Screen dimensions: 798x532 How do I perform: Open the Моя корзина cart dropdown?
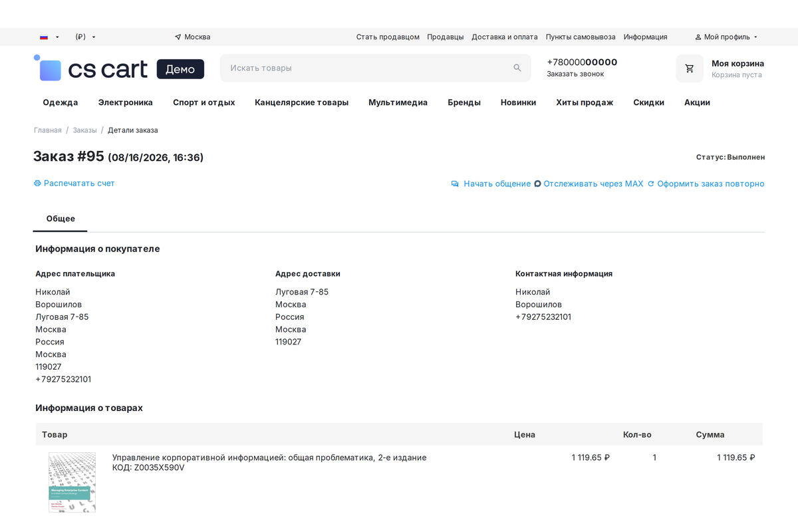(x=737, y=68)
